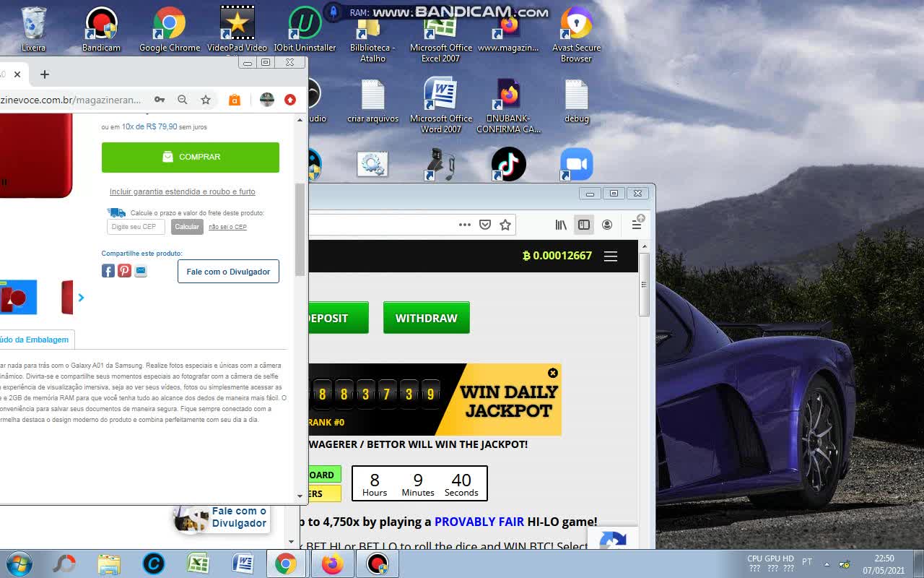The image size is (924, 578).
Task: Bookmark page with Firefox star icon
Action: click(x=505, y=225)
